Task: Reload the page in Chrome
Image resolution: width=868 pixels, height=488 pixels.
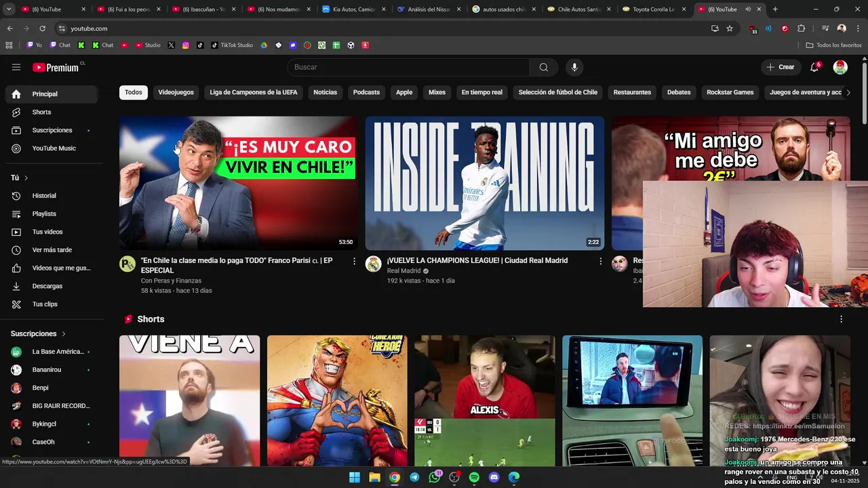Action: tap(42, 28)
